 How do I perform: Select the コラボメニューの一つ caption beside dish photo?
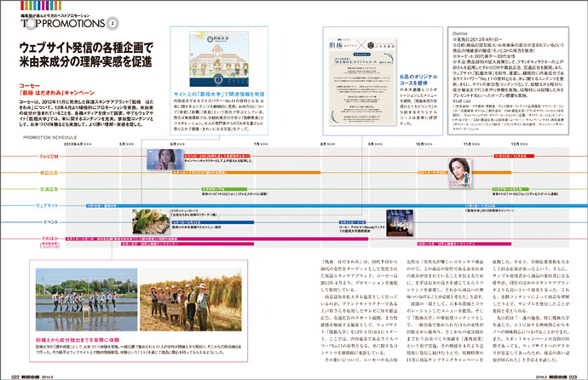pos(194,213)
